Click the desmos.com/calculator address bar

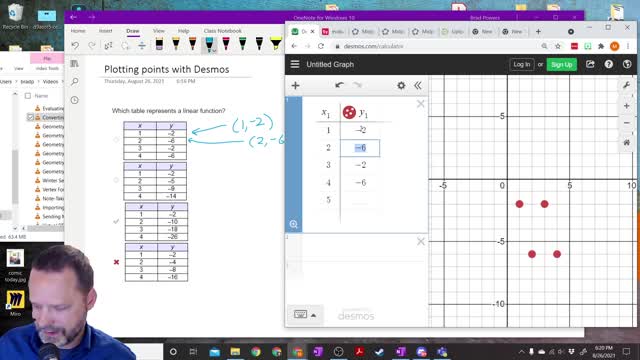click(x=373, y=46)
